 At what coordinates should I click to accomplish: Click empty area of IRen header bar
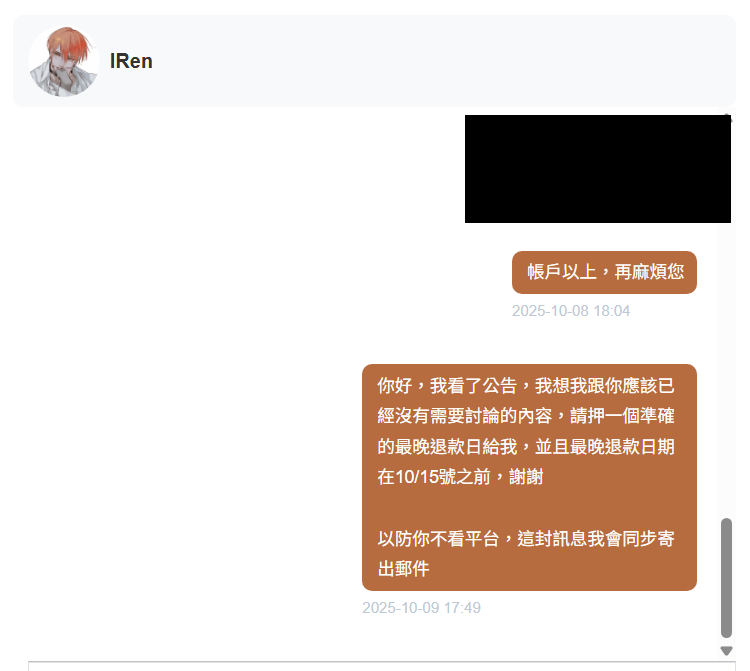point(430,61)
